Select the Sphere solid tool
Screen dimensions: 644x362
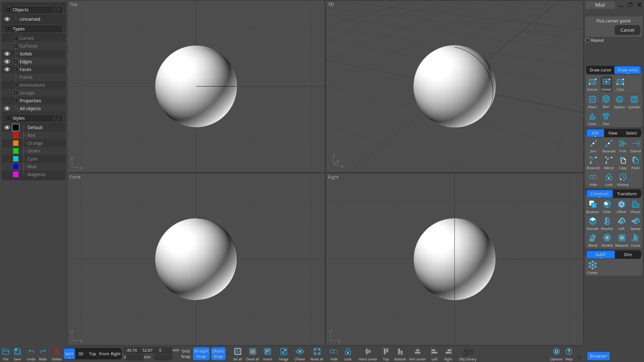click(619, 102)
